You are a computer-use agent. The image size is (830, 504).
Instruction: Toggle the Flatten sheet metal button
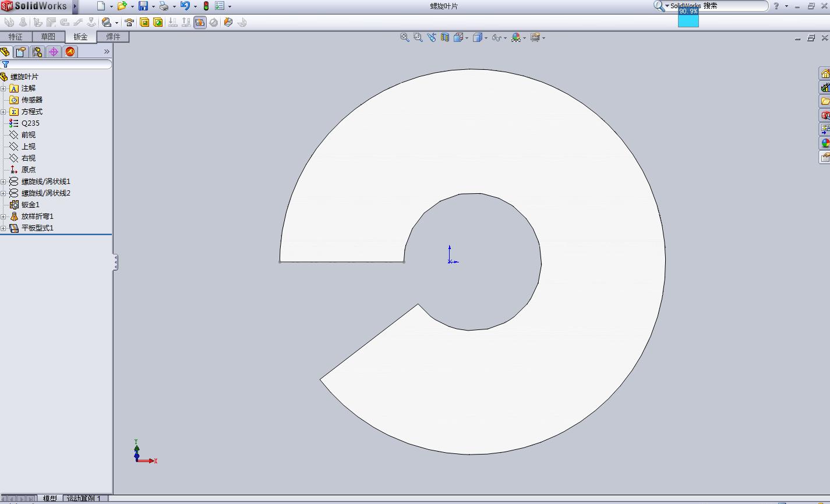200,22
